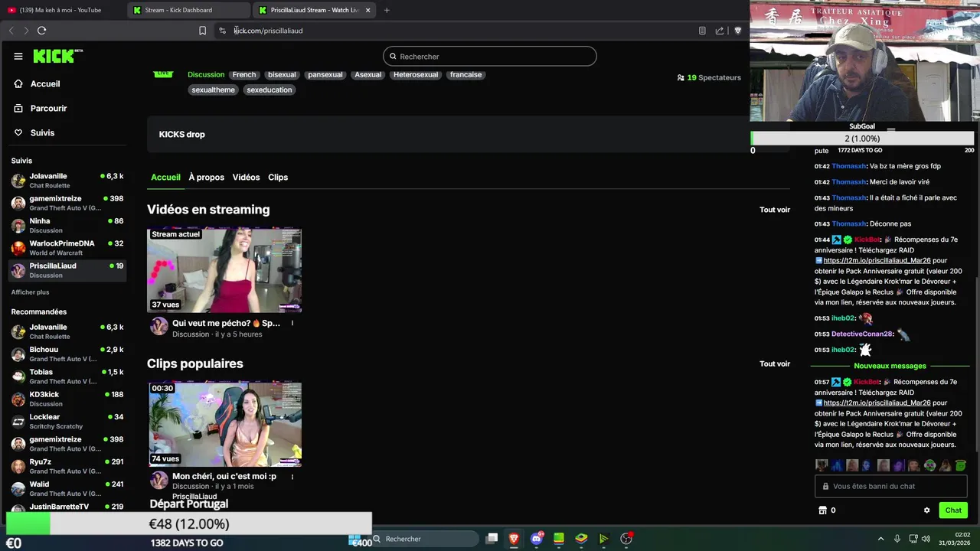The image size is (980, 551).
Task: Click the share icon in the address bar
Action: point(720,31)
